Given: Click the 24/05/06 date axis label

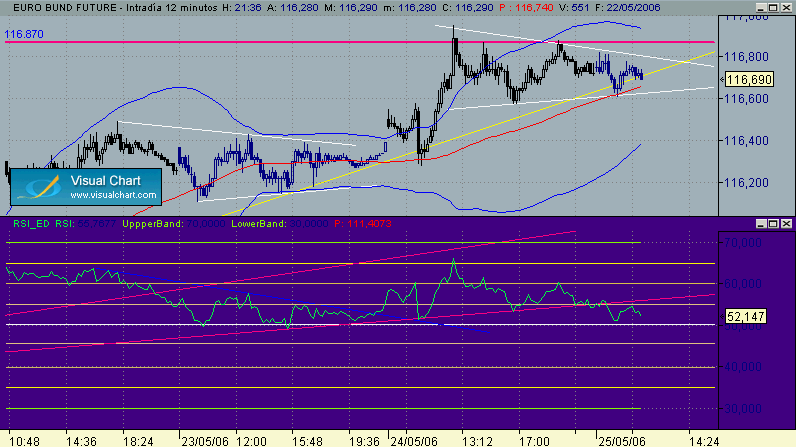Looking at the screenshot, I should (414, 441).
